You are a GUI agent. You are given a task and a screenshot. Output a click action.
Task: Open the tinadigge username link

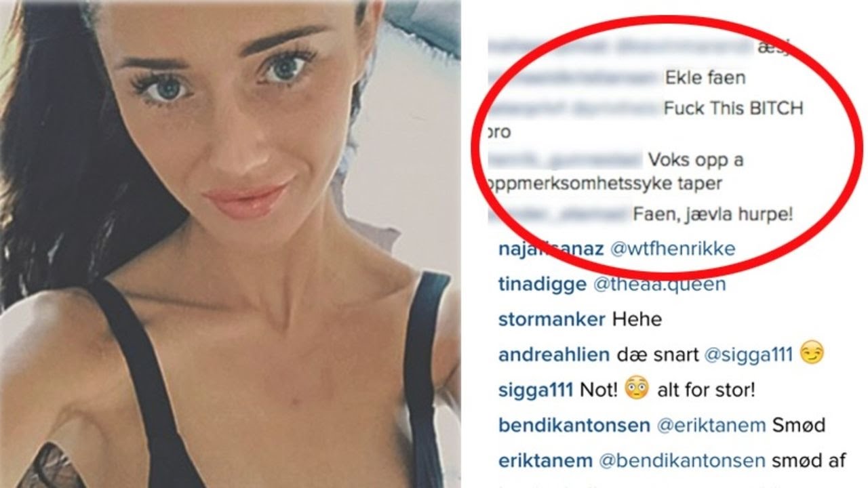tap(542, 285)
